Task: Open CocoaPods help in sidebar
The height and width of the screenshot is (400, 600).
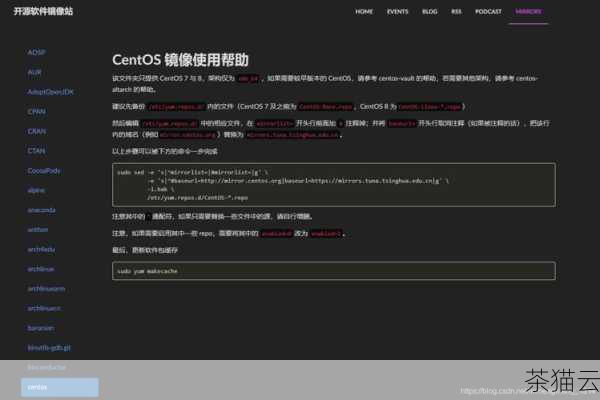Action: click(x=44, y=171)
